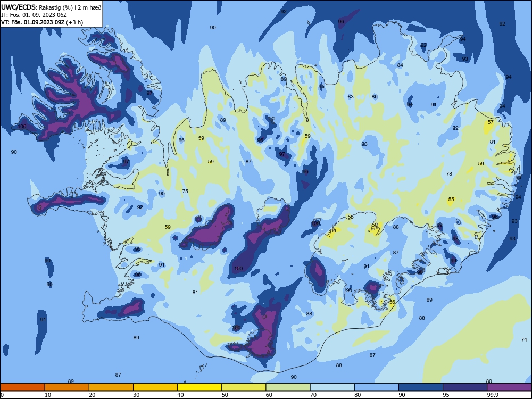
Task: Click the 'IT: Fös. 01. 09. 2023 06Z' line
Action: click(x=34, y=15)
